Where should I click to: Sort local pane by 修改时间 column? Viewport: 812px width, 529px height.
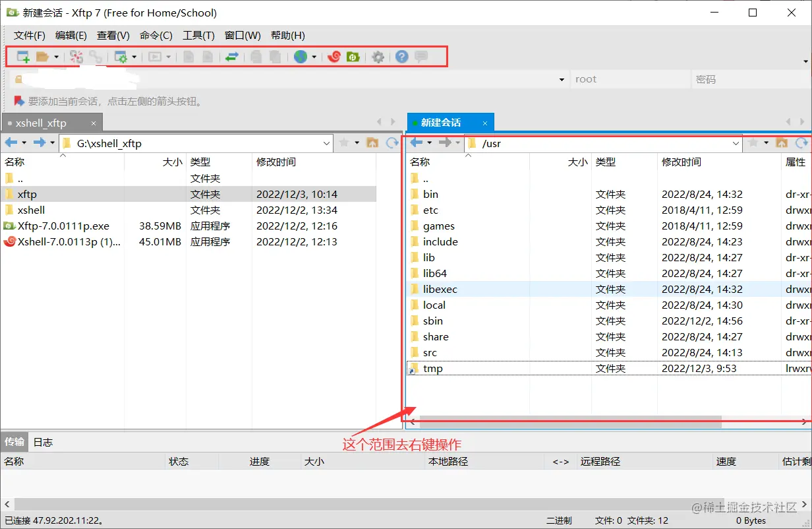(314, 162)
